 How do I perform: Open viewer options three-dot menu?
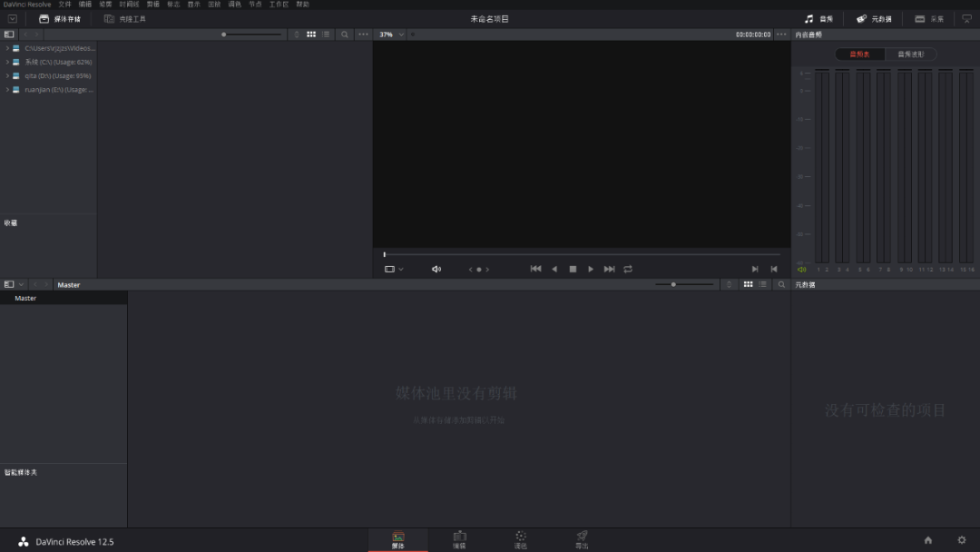(781, 34)
